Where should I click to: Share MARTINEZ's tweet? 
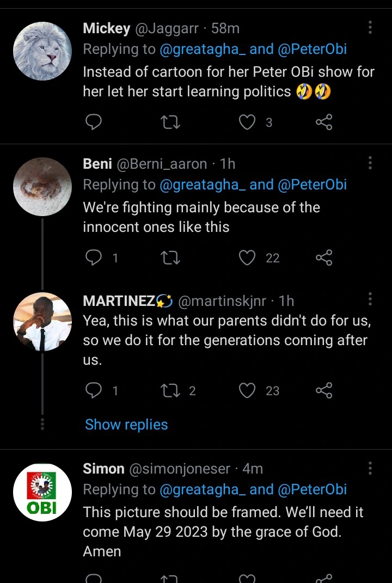[324, 390]
